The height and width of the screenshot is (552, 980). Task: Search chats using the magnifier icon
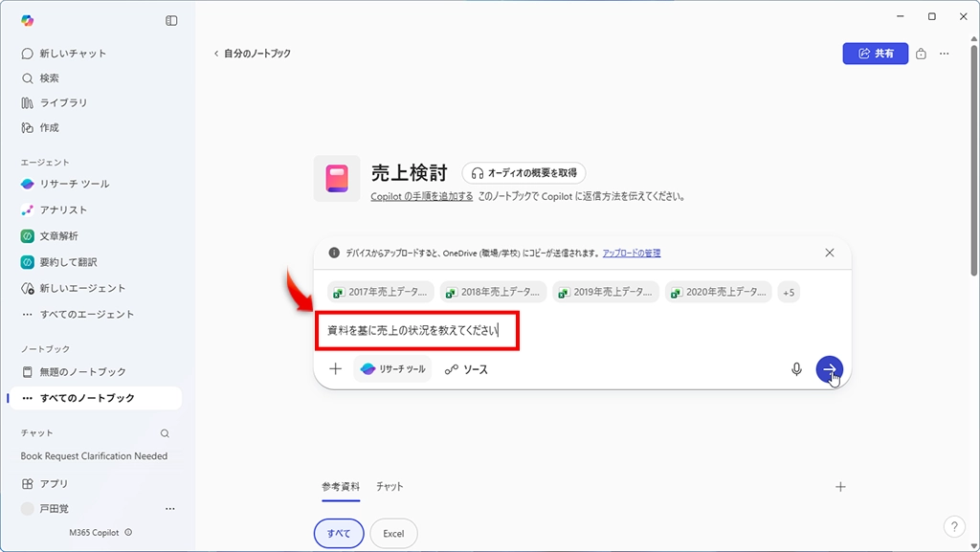(x=165, y=433)
